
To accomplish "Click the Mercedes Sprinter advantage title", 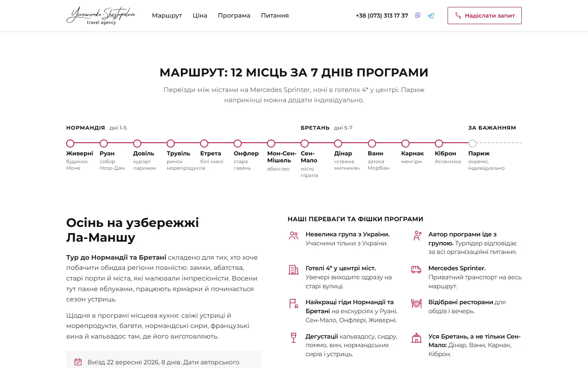I will tap(457, 268).
